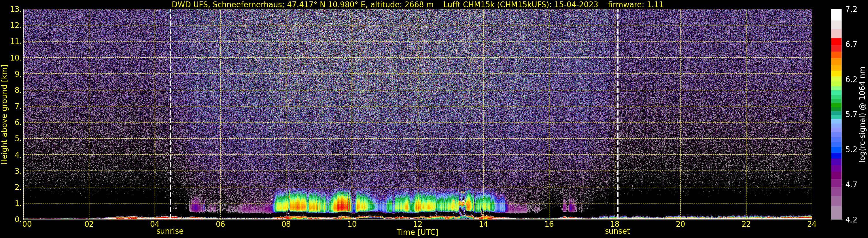Click the time axis tick "12"

tap(417, 224)
